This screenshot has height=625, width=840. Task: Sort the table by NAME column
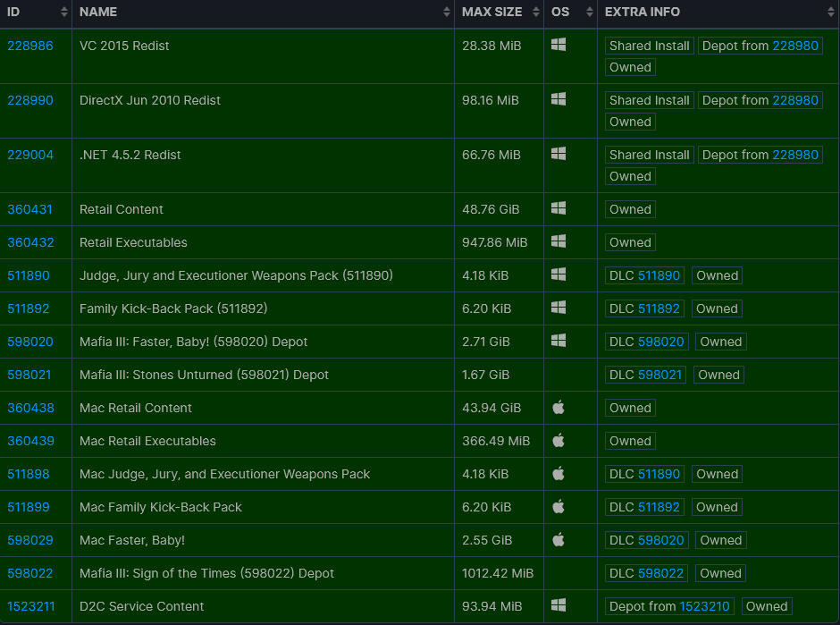[263, 12]
